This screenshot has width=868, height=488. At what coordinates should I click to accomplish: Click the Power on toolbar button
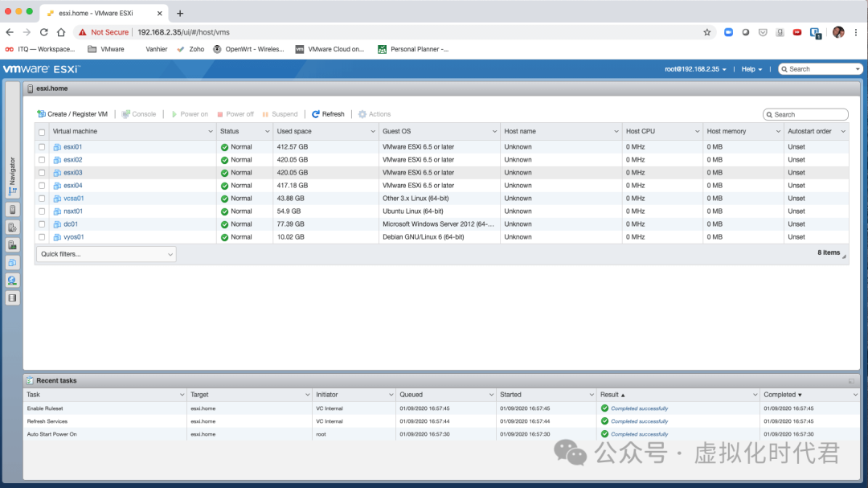coord(190,114)
